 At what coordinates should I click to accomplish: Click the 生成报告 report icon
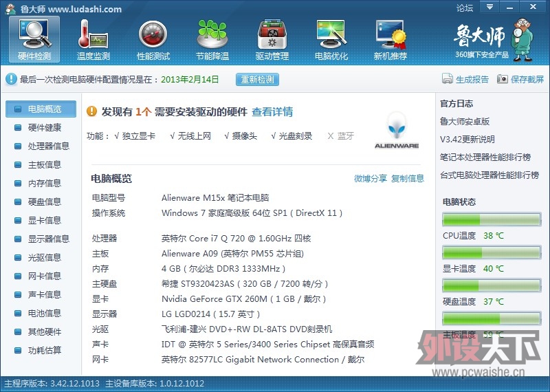tap(448, 79)
